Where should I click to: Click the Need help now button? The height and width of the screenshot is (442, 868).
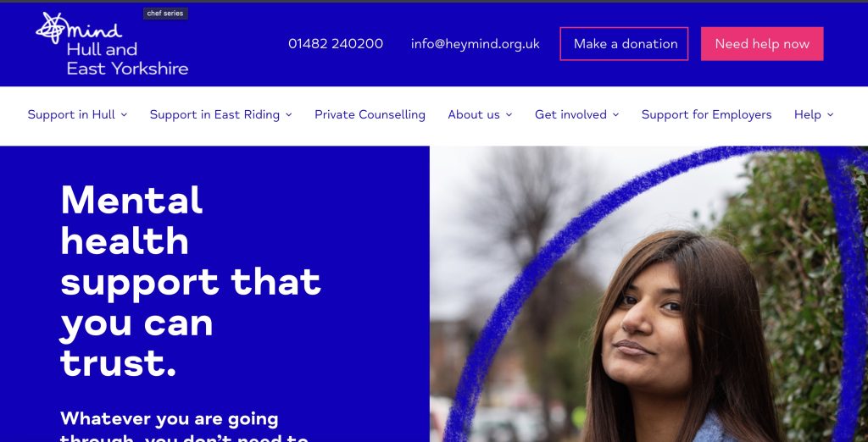762,44
